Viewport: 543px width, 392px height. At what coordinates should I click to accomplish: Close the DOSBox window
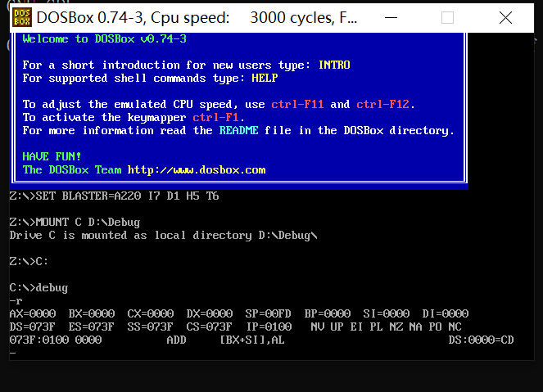[505, 18]
